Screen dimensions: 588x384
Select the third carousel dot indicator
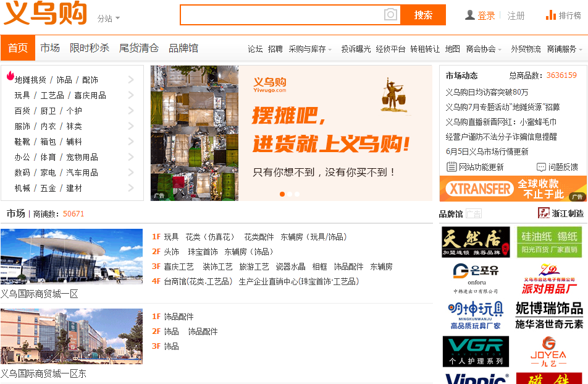(x=297, y=194)
